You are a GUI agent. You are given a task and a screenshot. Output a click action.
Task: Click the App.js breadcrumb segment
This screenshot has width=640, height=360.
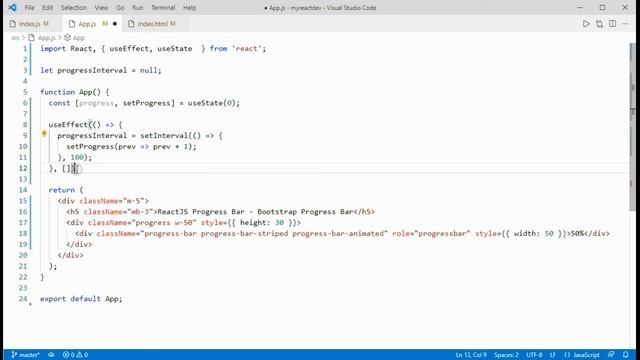pos(46,38)
